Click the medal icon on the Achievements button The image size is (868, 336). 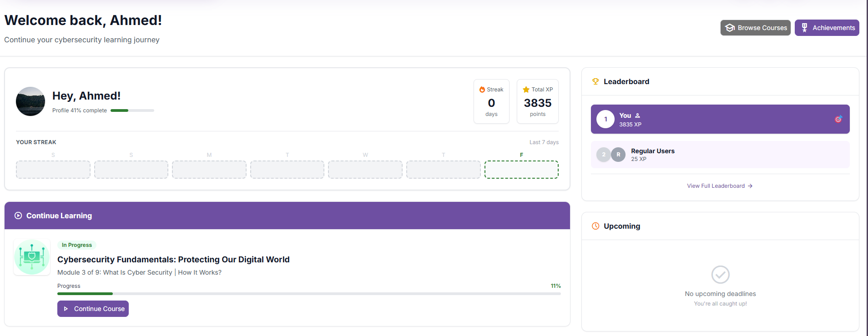pyautogui.click(x=804, y=27)
